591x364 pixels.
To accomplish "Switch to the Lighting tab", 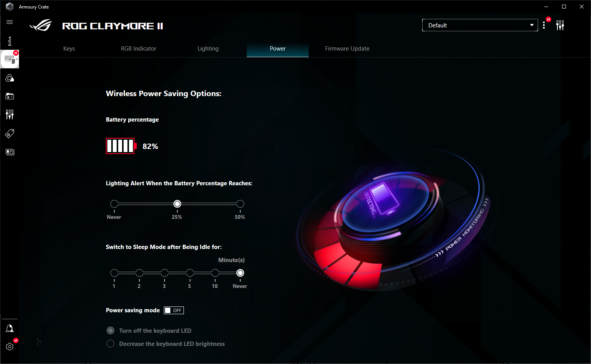I will coord(208,49).
